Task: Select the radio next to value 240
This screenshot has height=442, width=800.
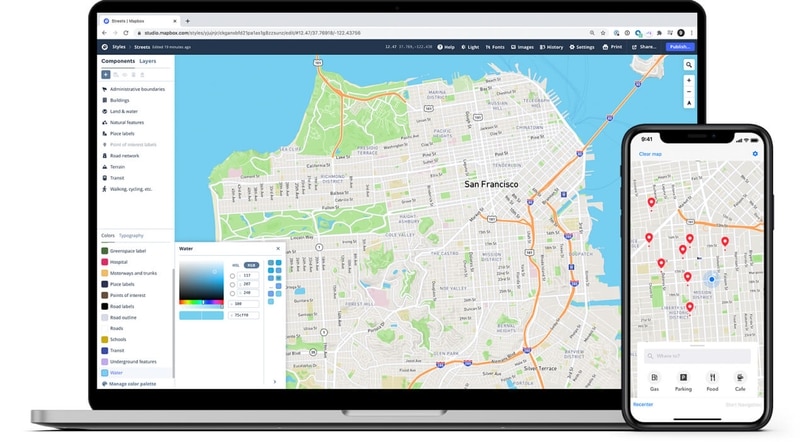Action: (232, 293)
